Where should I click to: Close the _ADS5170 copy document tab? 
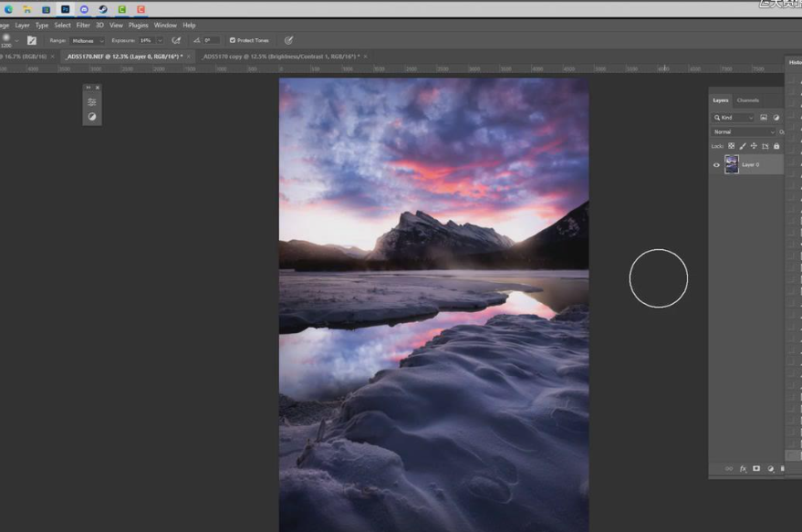tap(365, 57)
